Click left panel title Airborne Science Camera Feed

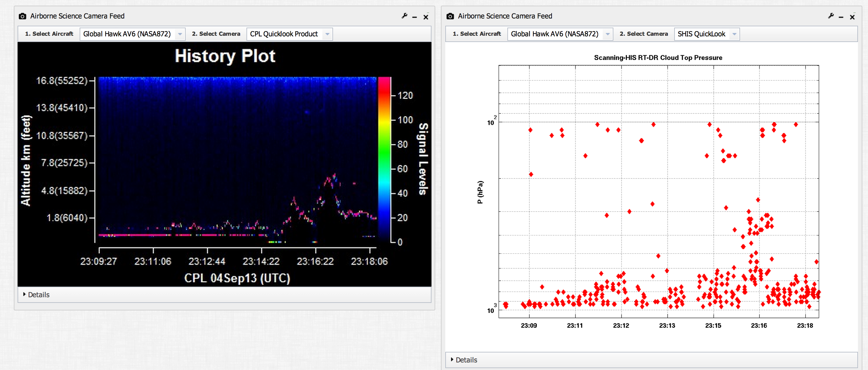tap(77, 16)
